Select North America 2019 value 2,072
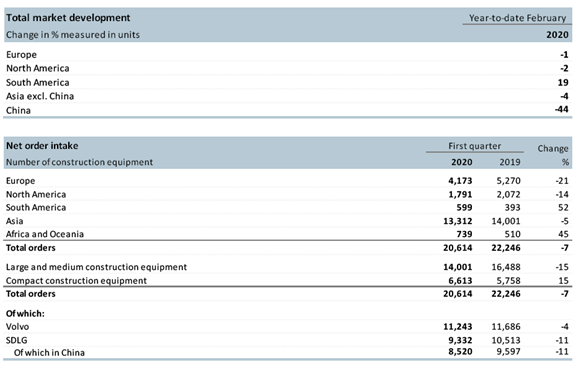The width and height of the screenshot is (576, 365). (x=508, y=194)
